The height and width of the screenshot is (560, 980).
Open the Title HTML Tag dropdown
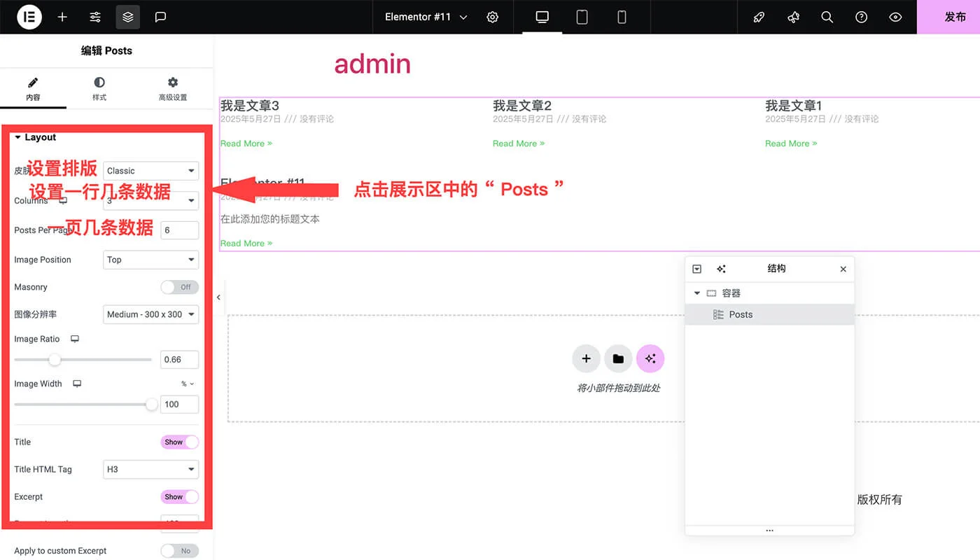(x=150, y=469)
